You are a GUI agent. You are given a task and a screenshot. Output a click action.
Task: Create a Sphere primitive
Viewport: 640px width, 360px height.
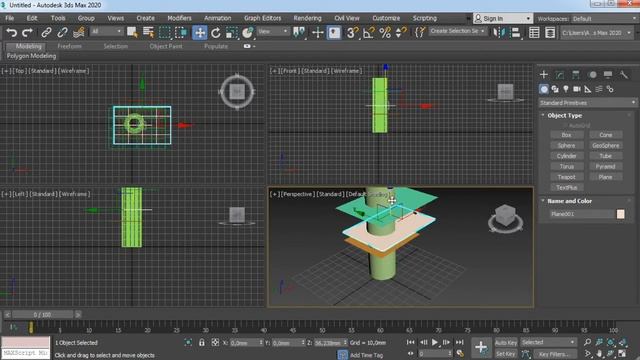(566, 145)
